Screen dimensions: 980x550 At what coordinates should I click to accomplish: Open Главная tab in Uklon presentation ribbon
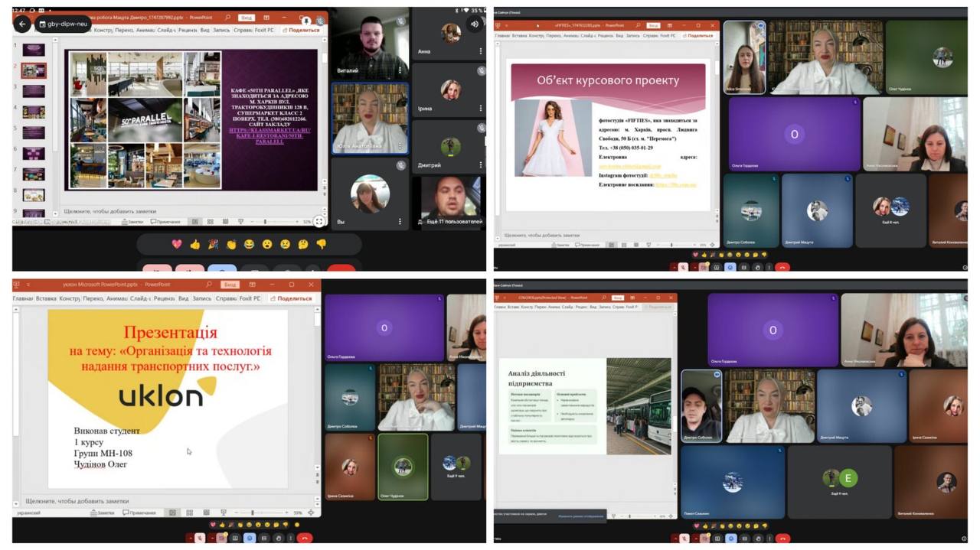point(23,298)
